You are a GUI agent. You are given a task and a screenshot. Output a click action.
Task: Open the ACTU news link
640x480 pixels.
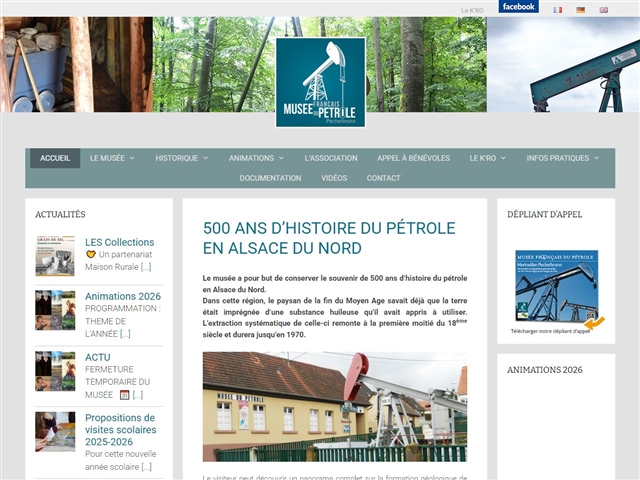click(98, 357)
